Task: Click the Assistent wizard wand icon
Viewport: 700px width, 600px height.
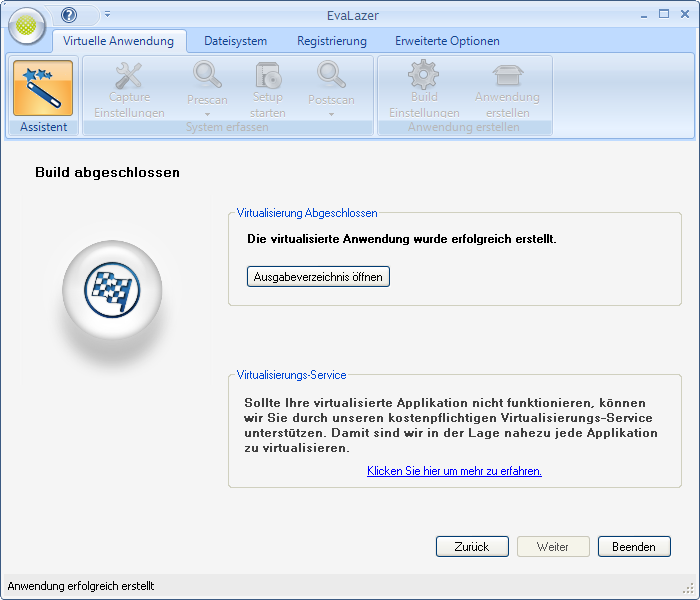Action: coord(43,87)
